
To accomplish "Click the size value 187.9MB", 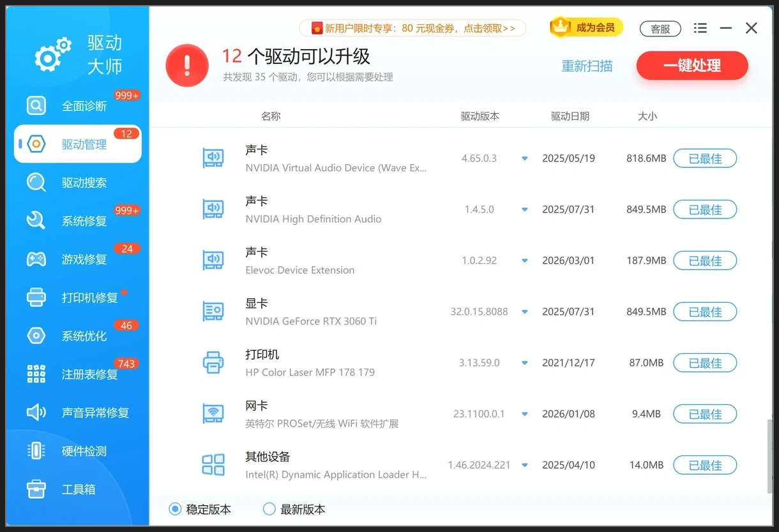I will click(x=646, y=261).
